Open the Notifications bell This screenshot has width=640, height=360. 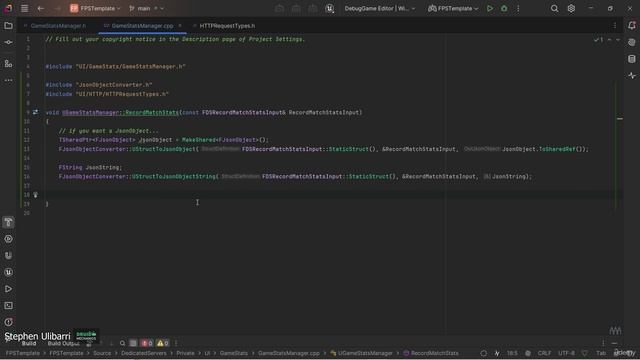tap(632, 26)
